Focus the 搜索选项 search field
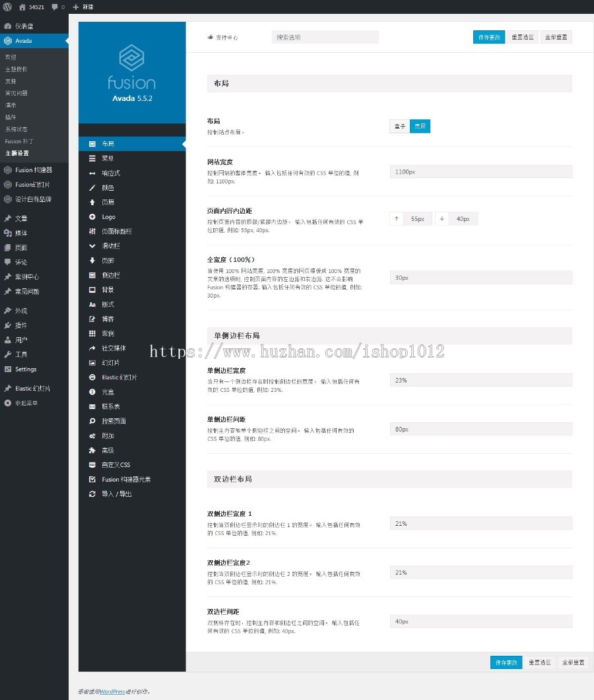 coord(325,37)
